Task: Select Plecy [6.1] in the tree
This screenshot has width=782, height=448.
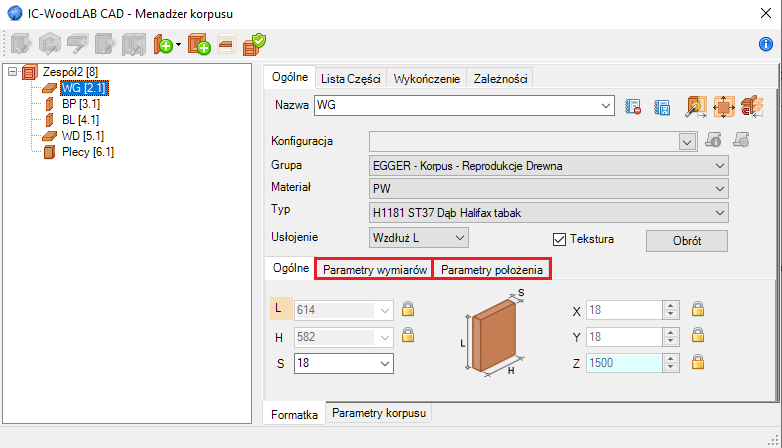Action: pyautogui.click(x=87, y=152)
